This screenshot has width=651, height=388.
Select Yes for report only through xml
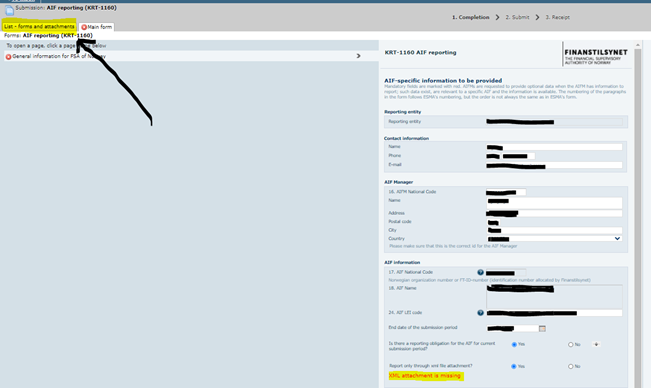coord(514,366)
